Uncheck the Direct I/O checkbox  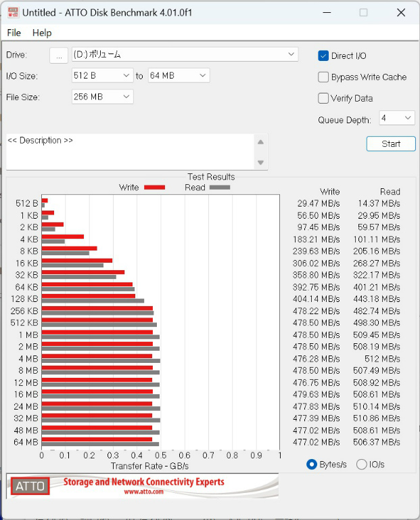[323, 56]
